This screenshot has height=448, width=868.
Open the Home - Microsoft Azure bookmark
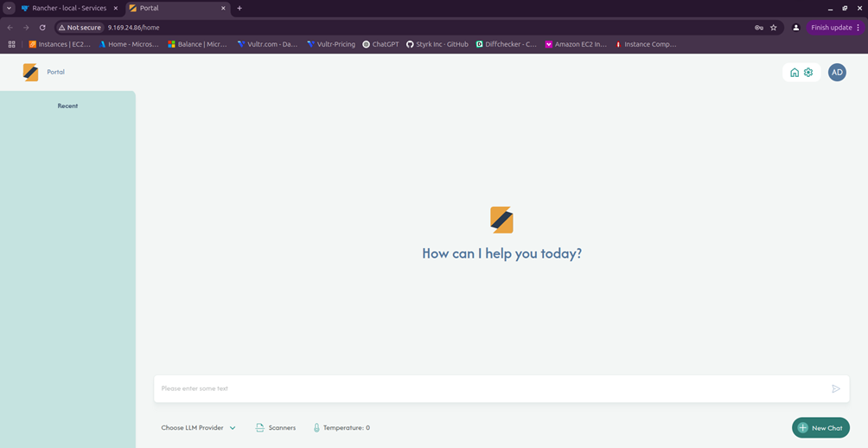pyautogui.click(x=129, y=44)
